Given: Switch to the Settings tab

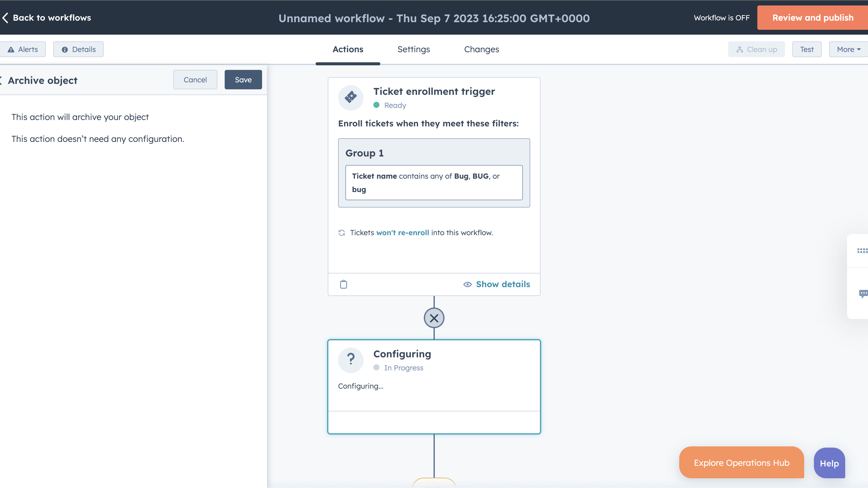Looking at the screenshot, I should [414, 49].
